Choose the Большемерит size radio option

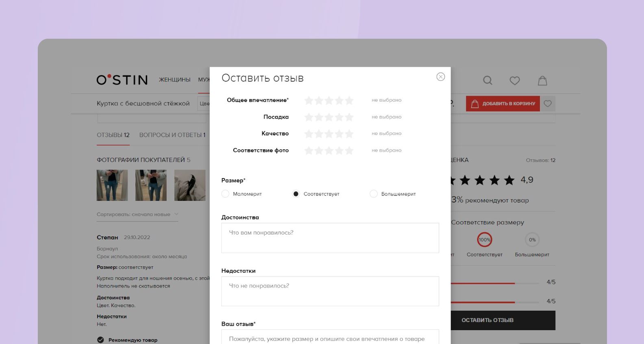point(374,194)
